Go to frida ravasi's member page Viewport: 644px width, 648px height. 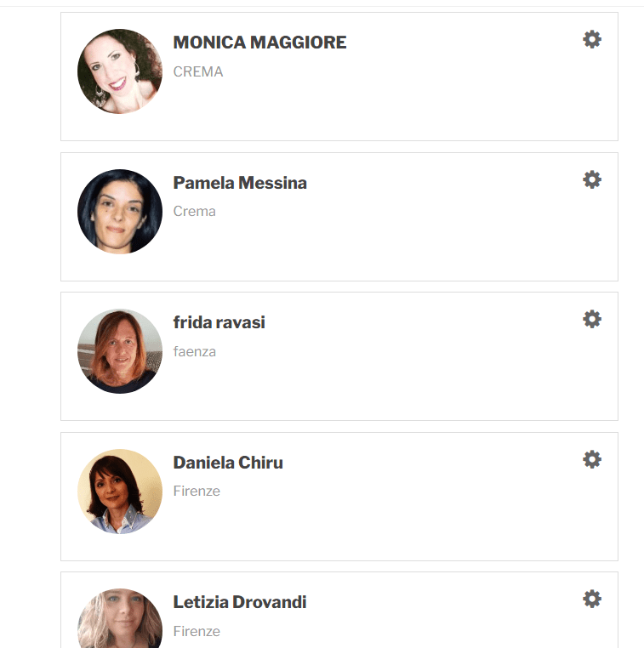[219, 322]
